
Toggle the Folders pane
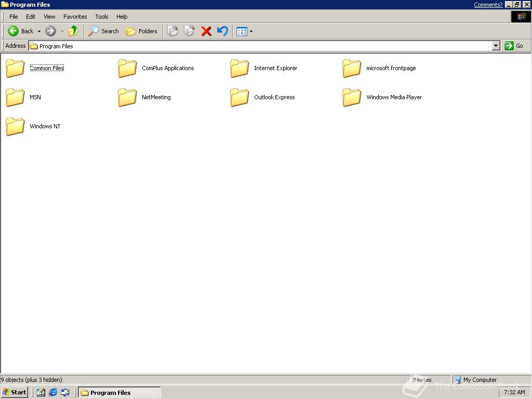tap(141, 31)
